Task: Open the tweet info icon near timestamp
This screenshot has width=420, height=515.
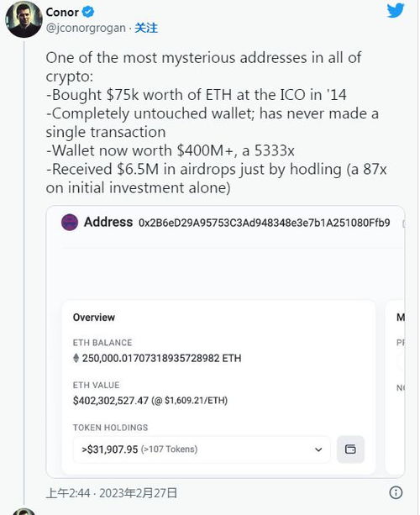Action: pos(396,492)
